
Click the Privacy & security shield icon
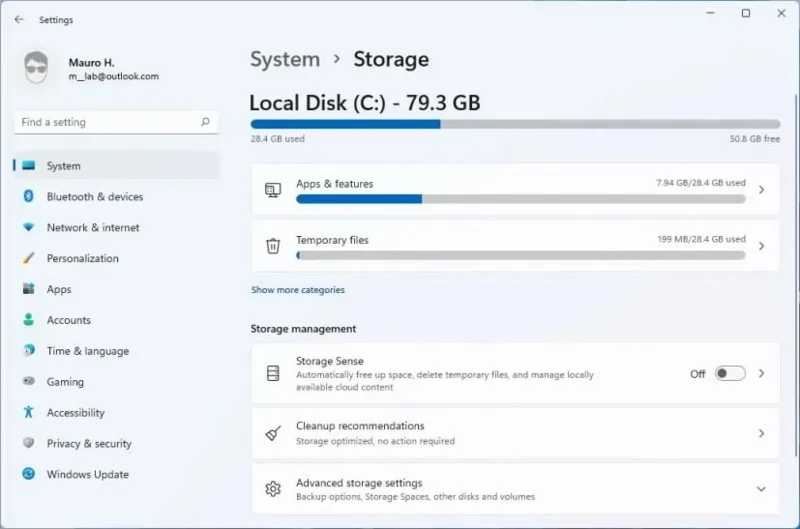click(29, 443)
